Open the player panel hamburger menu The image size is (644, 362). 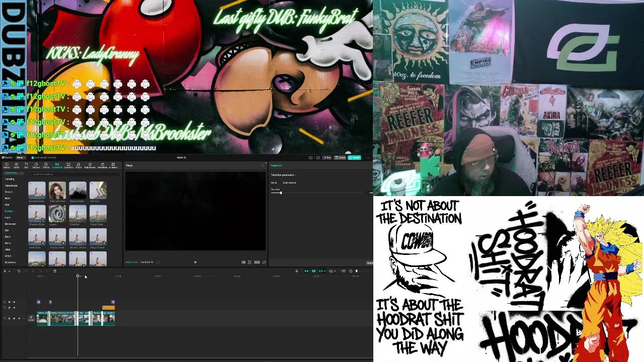pyautogui.click(x=263, y=165)
